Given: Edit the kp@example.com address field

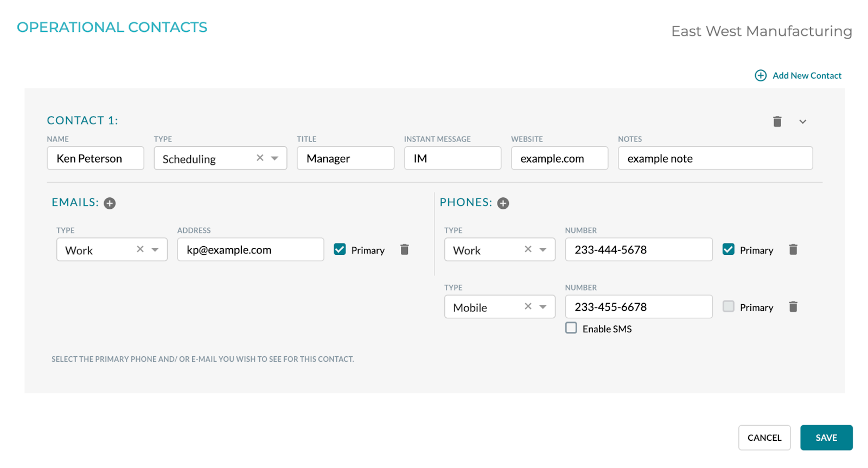Looking at the screenshot, I should pos(251,249).
